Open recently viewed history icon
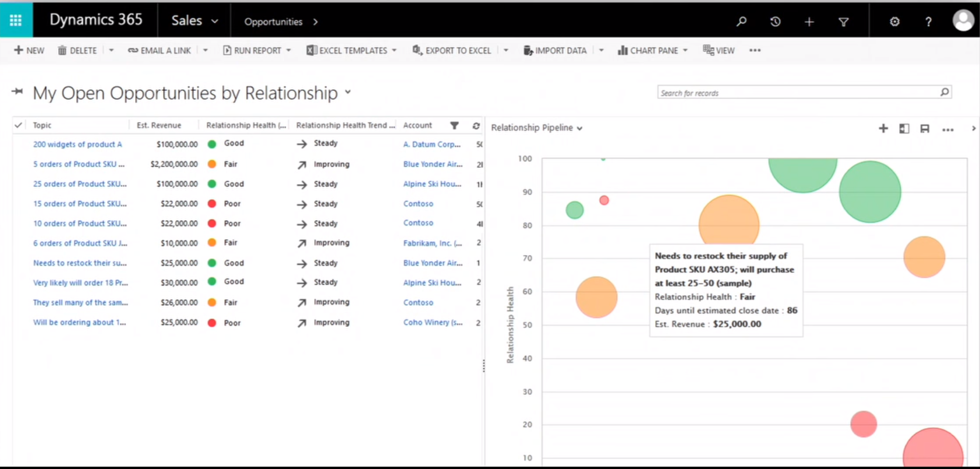Image resolution: width=980 pixels, height=469 pixels. [x=775, y=22]
